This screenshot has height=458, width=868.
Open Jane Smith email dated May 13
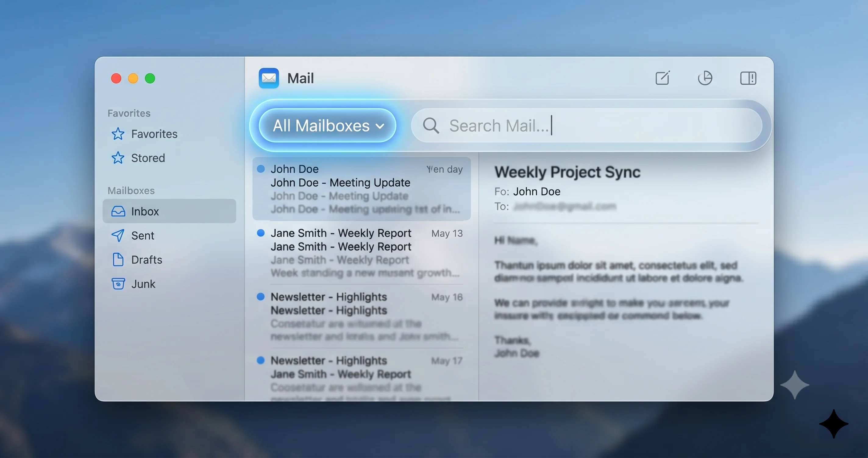coord(361,252)
